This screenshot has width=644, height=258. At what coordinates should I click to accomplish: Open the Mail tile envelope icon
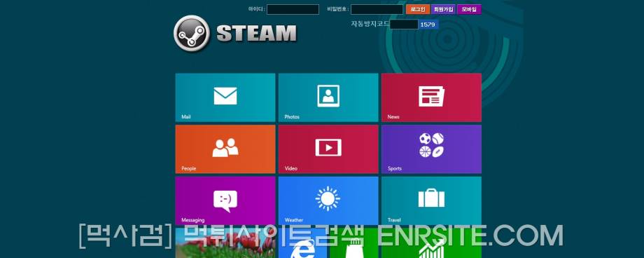[225, 96]
